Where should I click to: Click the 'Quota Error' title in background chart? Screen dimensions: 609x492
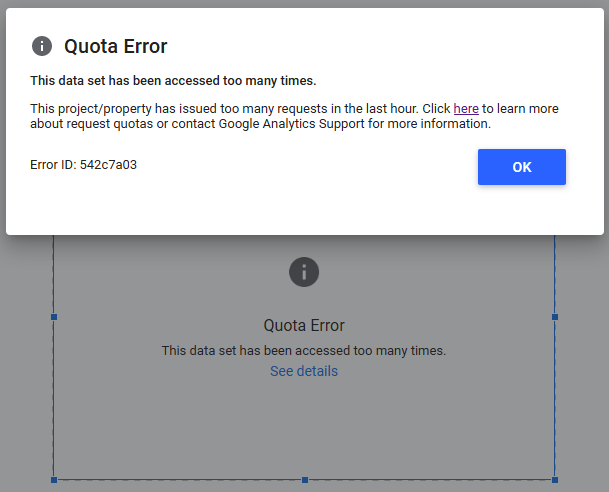[x=304, y=325]
